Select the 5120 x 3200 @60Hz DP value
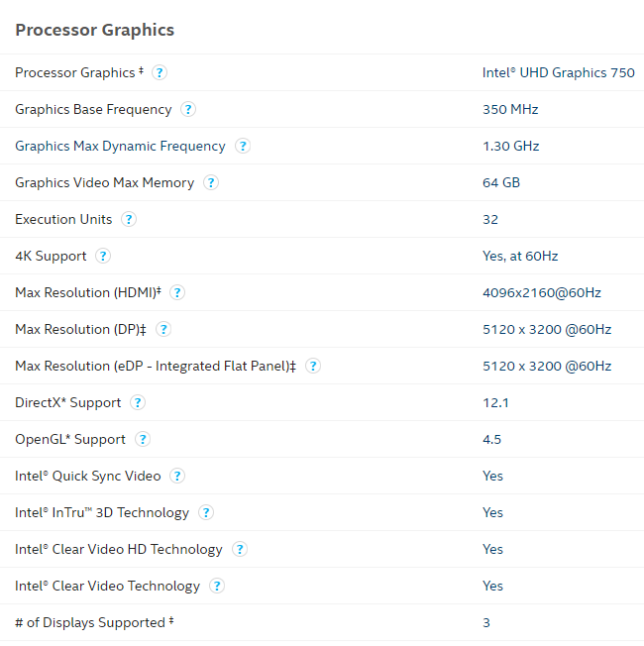Screen dimensions: 644x646 tap(546, 329)
